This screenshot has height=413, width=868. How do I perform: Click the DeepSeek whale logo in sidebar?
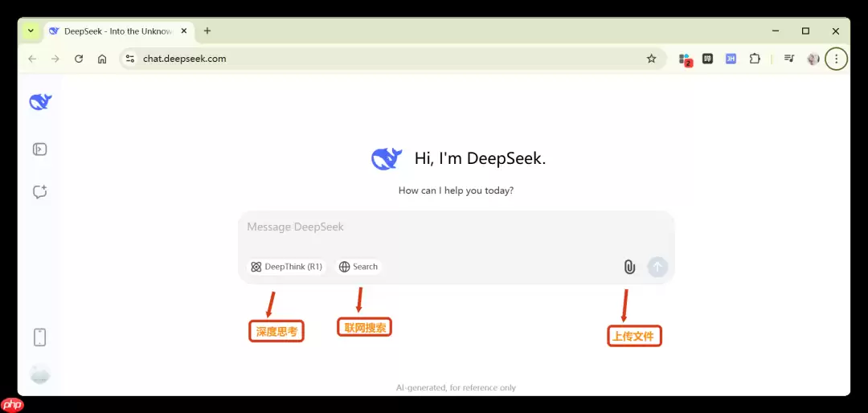click(40, 102)
